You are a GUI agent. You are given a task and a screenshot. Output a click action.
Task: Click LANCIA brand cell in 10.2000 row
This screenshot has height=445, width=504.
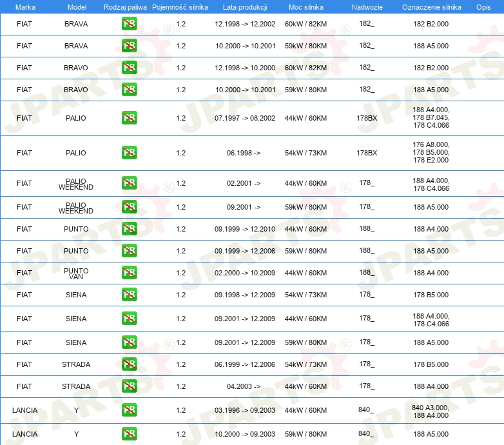[x=24, y=434]
